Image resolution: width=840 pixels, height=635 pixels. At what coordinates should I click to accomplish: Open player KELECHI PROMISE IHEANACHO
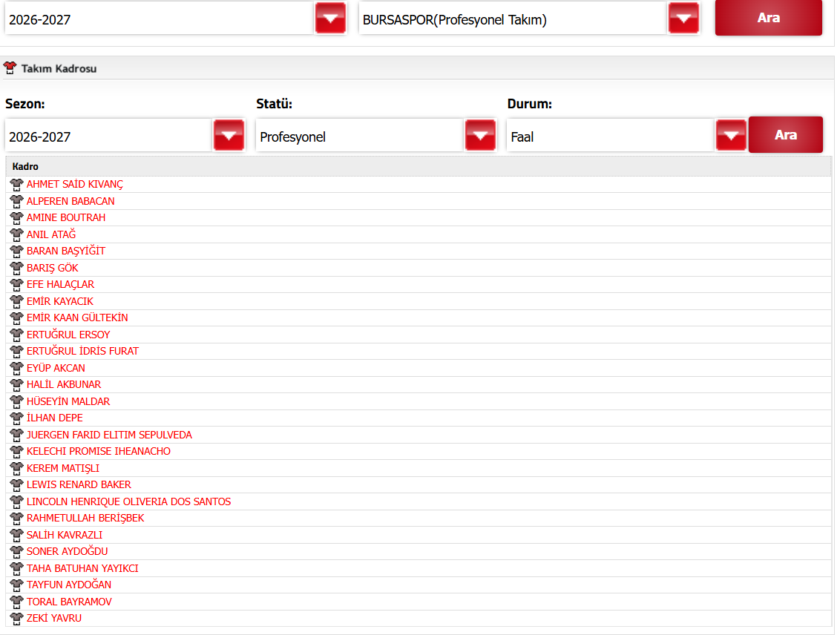tap(99, 451)
